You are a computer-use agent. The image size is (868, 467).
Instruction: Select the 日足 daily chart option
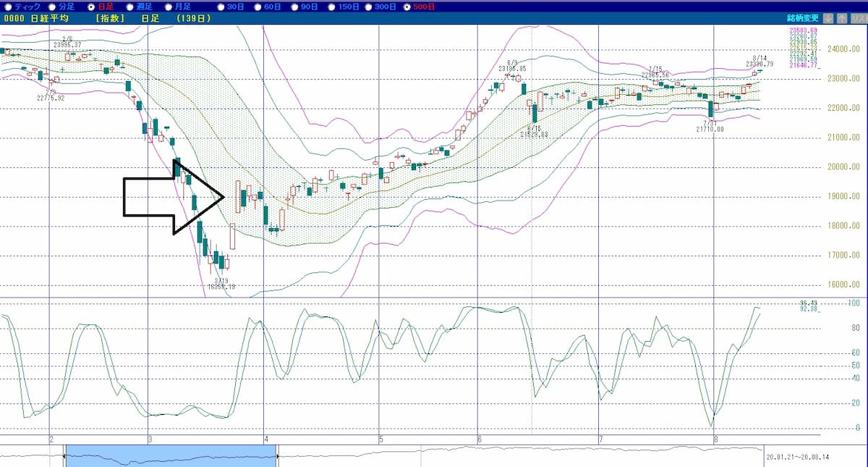[90, 7]
